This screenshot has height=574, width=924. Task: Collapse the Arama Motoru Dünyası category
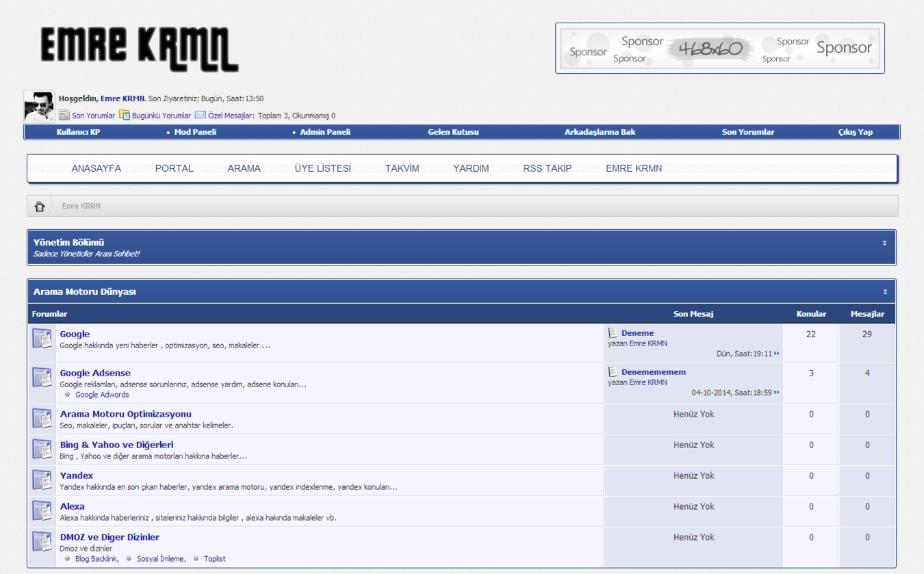(x=884, y=292)
